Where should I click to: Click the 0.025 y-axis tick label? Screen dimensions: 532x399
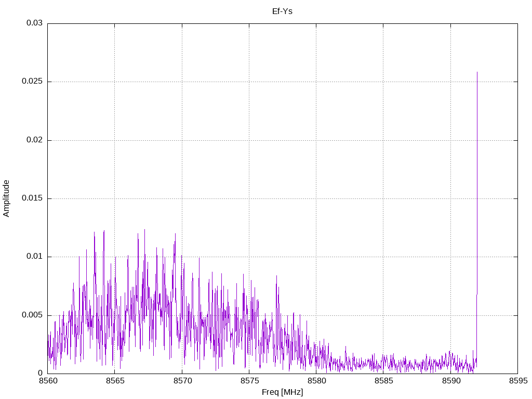(x=32, y=82)
